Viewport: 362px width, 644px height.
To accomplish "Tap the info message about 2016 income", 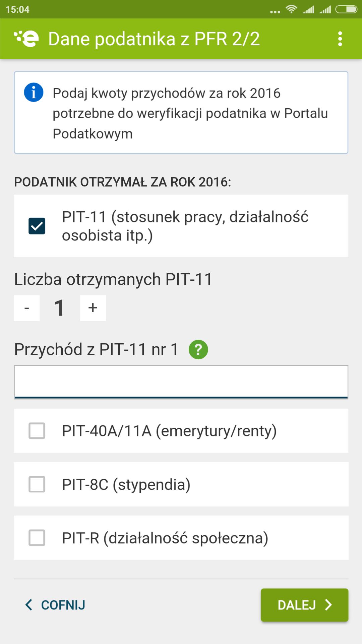I will [181, 113].
